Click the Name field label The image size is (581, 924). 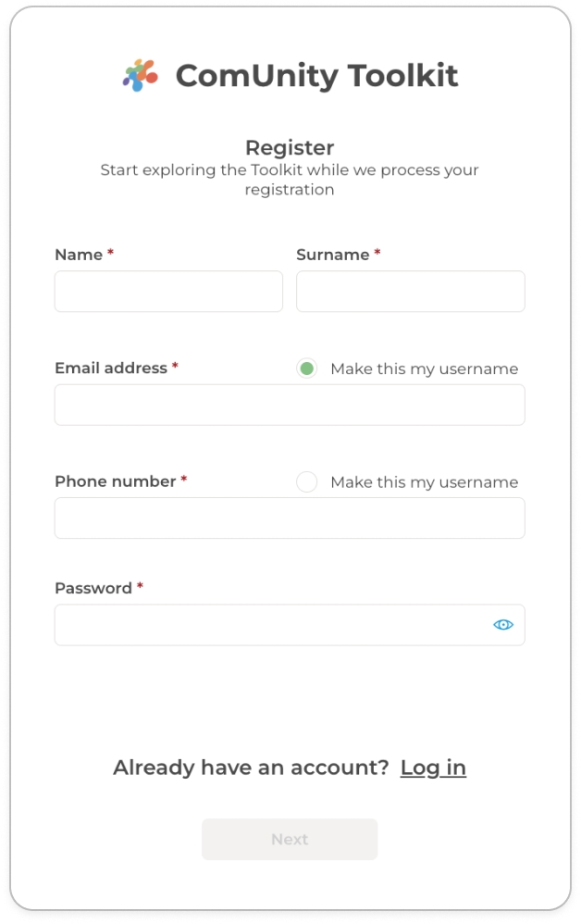[x=79, y=255]
